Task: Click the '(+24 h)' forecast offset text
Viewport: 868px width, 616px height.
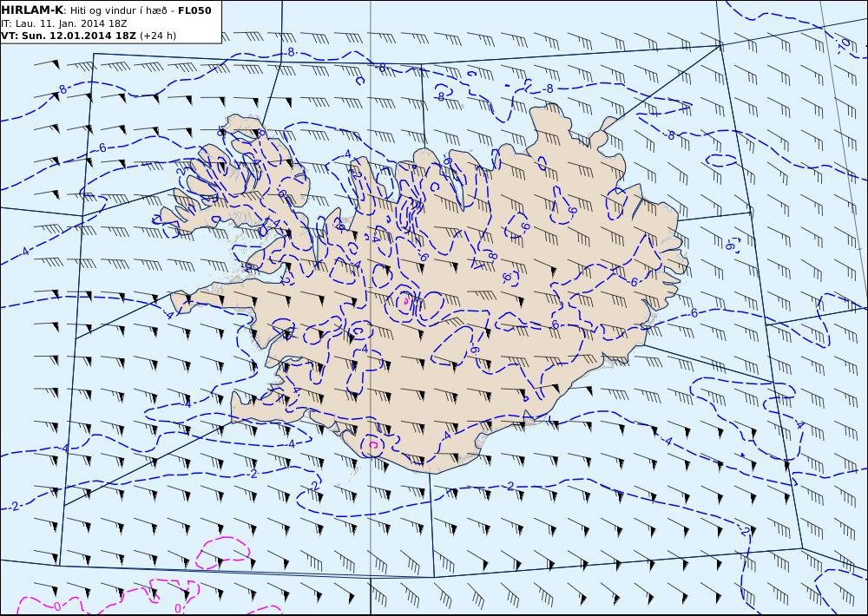Action: pos(158,36)
